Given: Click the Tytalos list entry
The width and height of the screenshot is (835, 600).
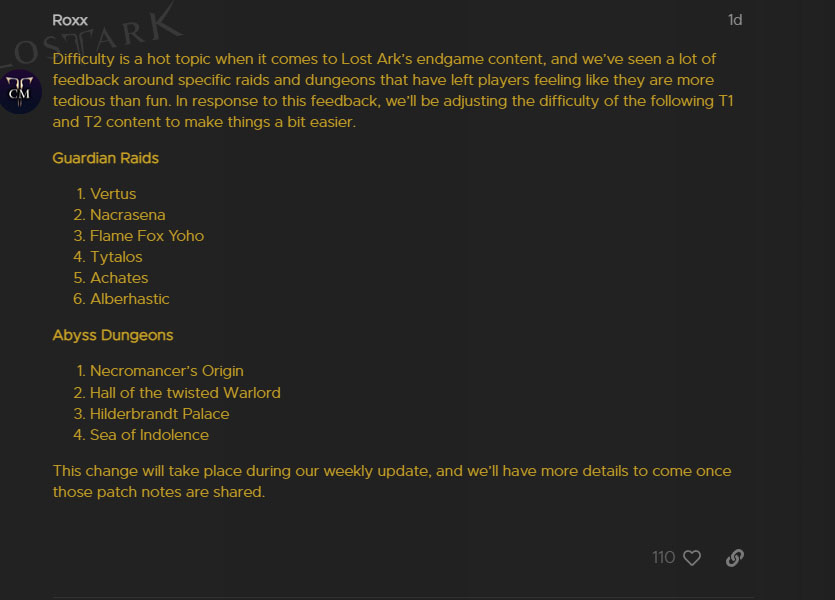Looking at the screenshot, I should coord(116,257).
